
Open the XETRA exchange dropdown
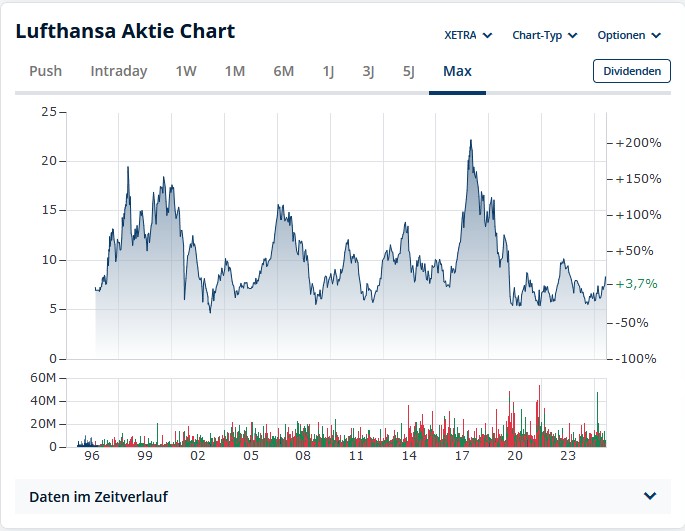click(x=468, y=35)
